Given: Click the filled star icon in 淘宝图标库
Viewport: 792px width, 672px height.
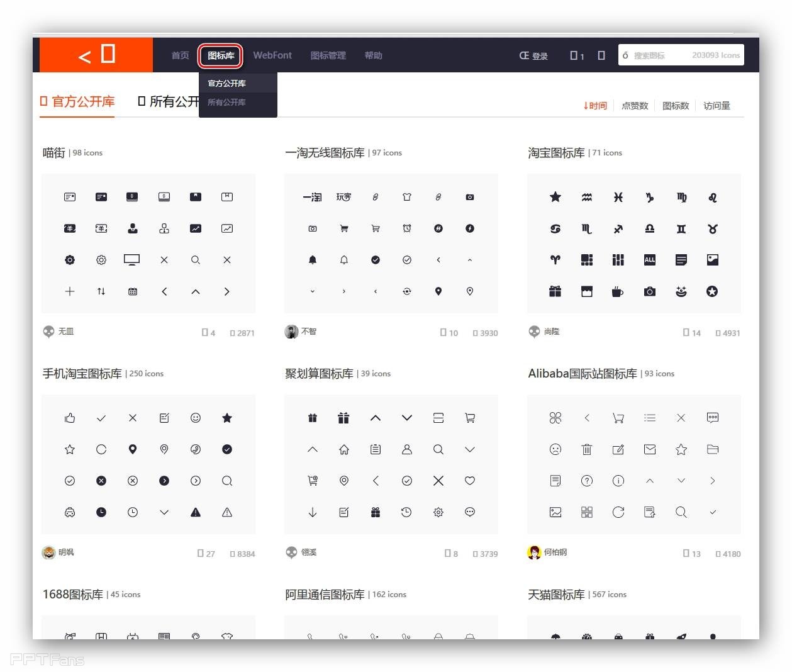Looking at the screenshot, I should pos(555,197).
